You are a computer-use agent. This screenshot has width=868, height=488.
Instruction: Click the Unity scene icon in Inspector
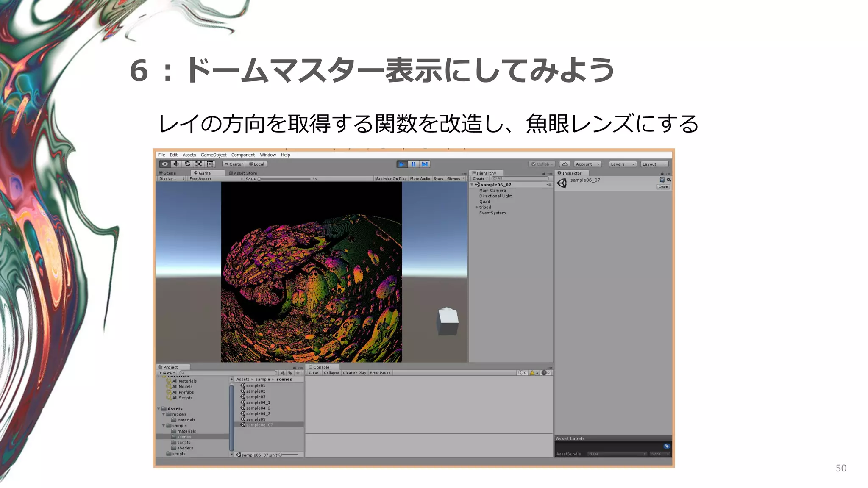[x=562, y=183]
